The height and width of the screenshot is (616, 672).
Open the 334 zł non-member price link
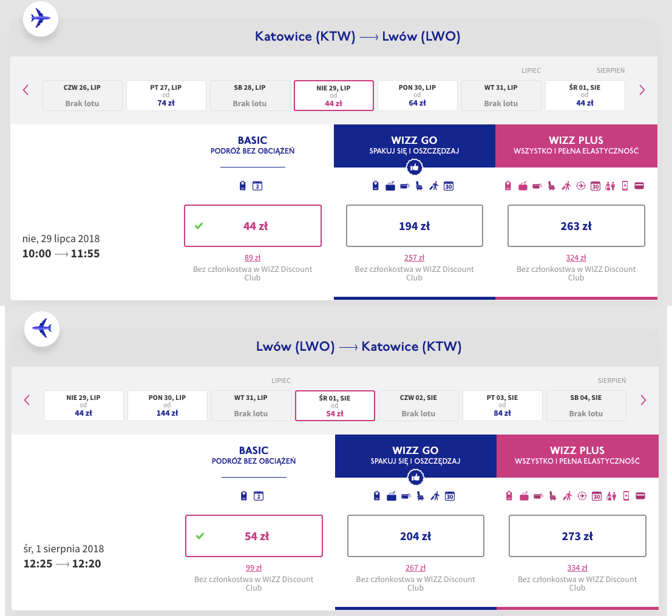point(577,568)
